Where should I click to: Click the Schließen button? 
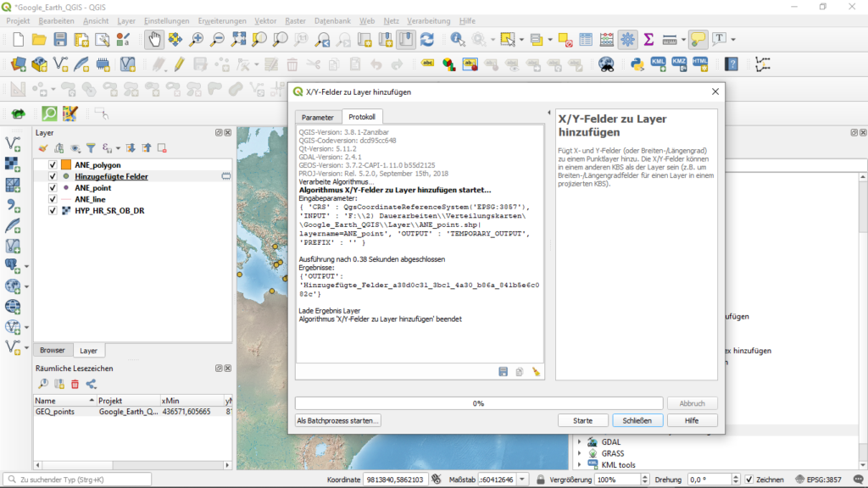(x=637, y=420)
